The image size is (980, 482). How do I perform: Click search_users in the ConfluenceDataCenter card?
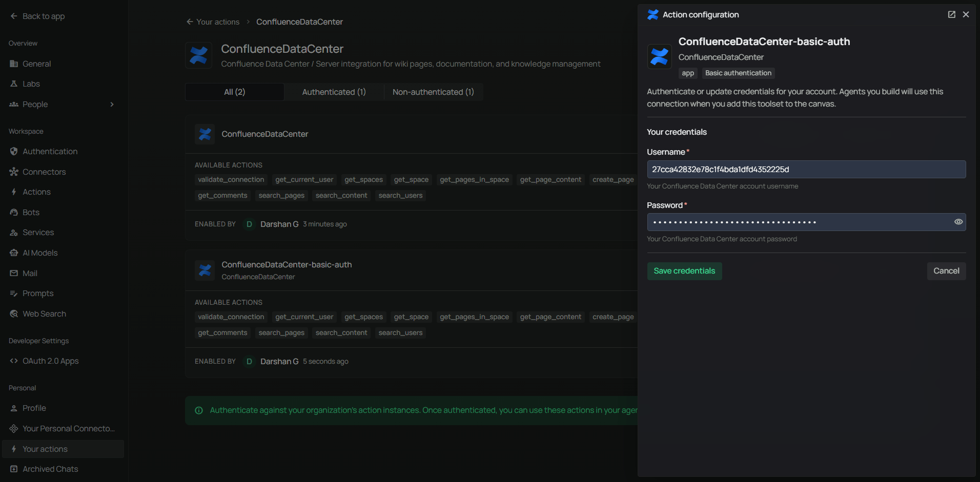(x=400, y=196)
